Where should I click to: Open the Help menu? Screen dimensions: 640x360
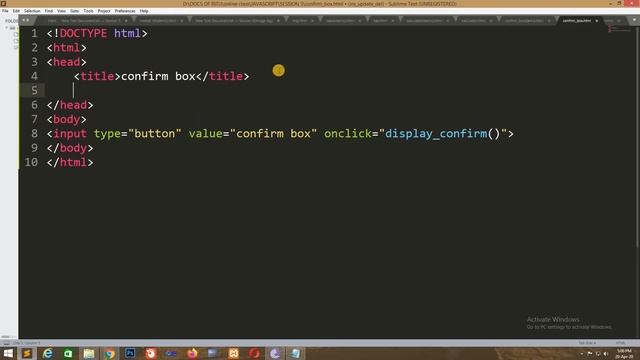pos(144,11)
